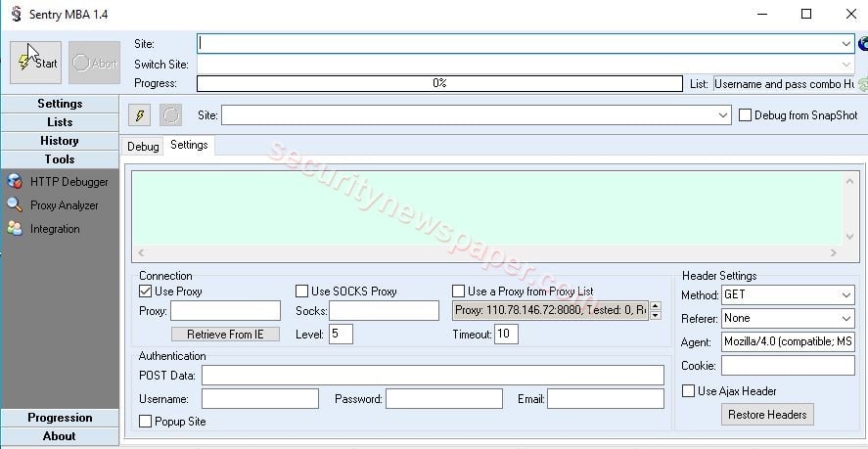This screenshot has height=449, width=868.
Task: Click into the Socks input field
Action: (x=385, y=311)
